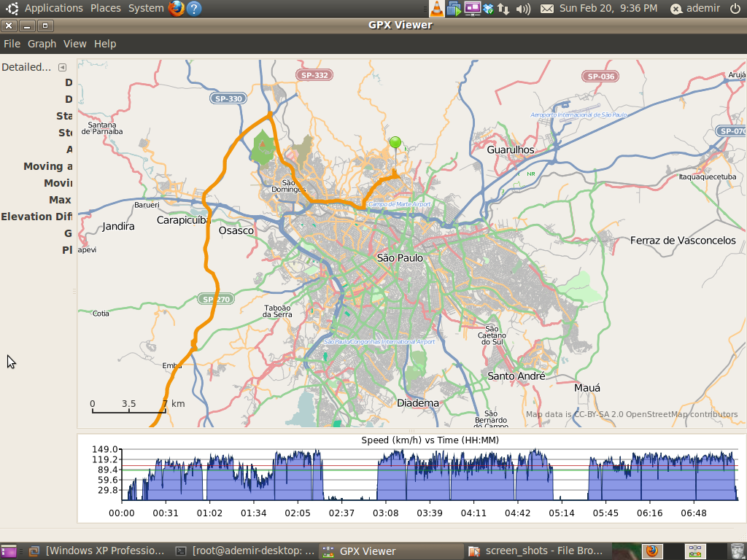This screenshot has width=747, height=560.
Task: Click the network connection arrows icon
Action: 504,8
